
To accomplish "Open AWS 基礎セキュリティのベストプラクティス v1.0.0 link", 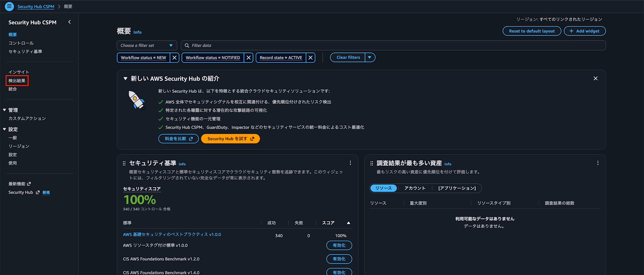I will (x=172, y=234).
